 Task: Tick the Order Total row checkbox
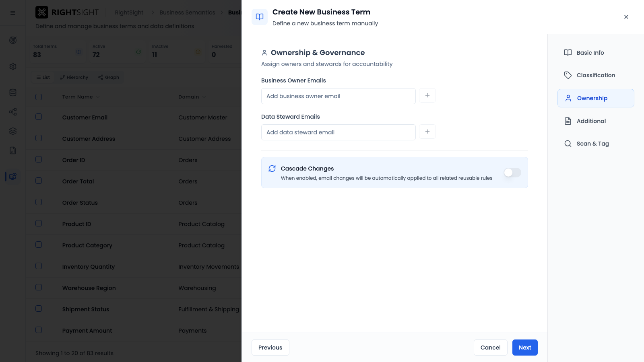pyautogui.click(x=39, y=181)
